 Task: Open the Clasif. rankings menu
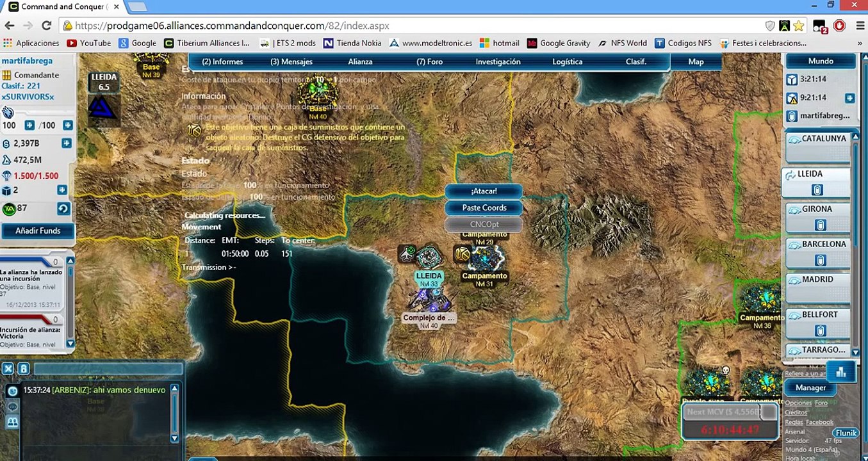tap(636, 62)
